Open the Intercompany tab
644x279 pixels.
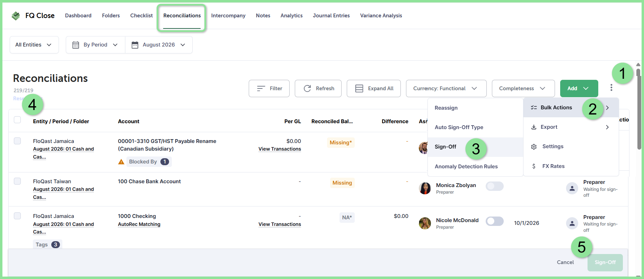point(228,16)
